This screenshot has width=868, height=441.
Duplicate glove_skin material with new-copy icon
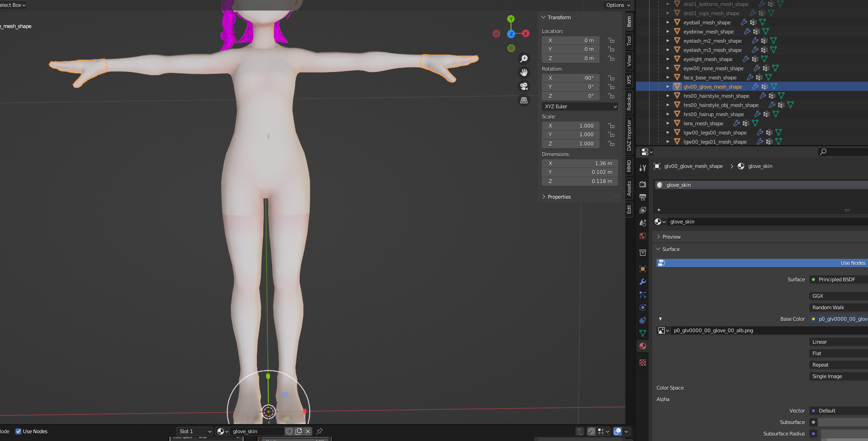point(299,431)
